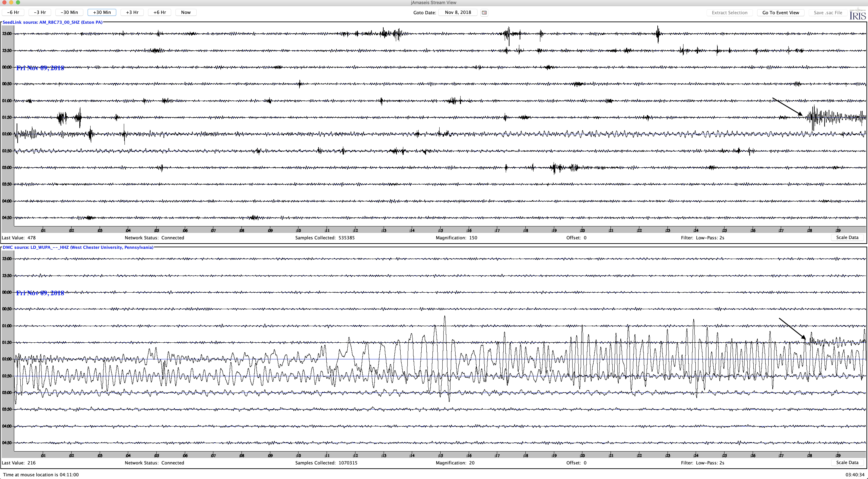868x479 pixels.
Task: Select the DMC source LD_WUPA HHZ label
Action: click(x=78, y=247)
